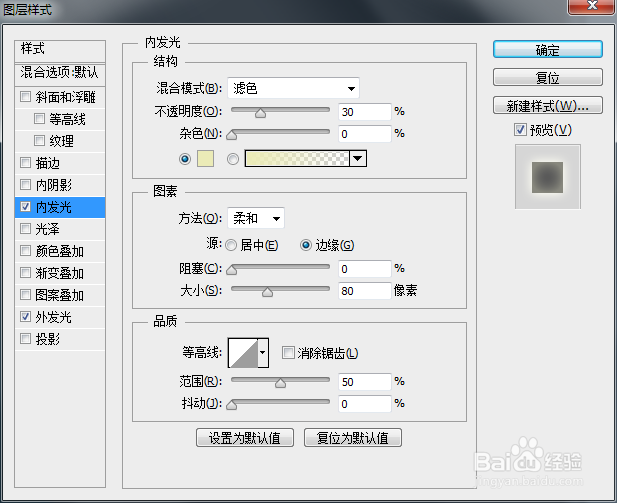The width and height of the screenshot is (617, 503).
Task: Uncheck the 外发光 checkbox
Action: pos(26,316)
